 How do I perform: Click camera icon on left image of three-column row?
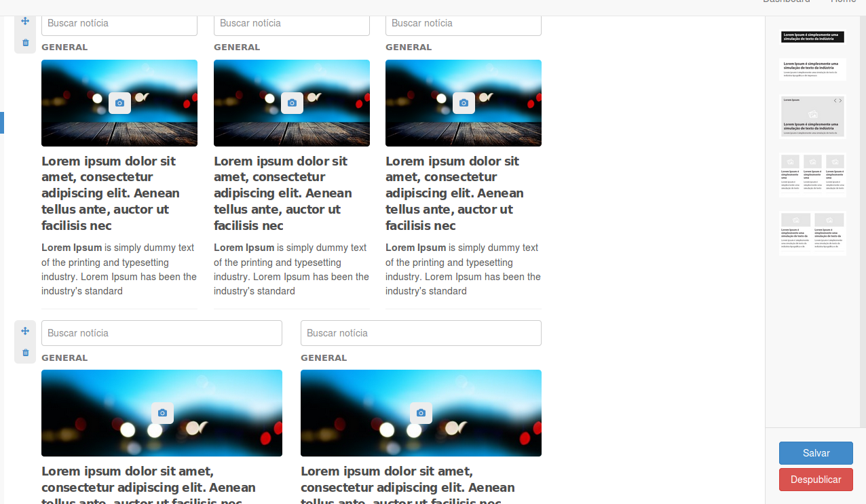119,103
